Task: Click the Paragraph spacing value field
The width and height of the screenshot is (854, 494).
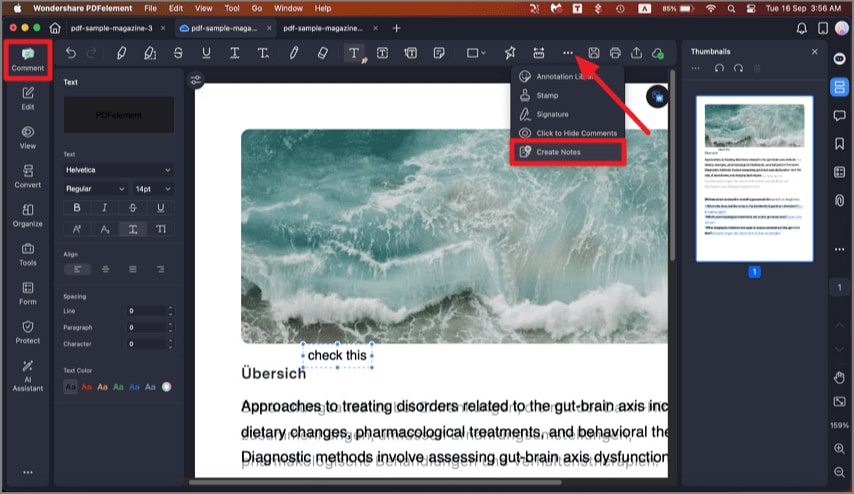Action: 146,327
